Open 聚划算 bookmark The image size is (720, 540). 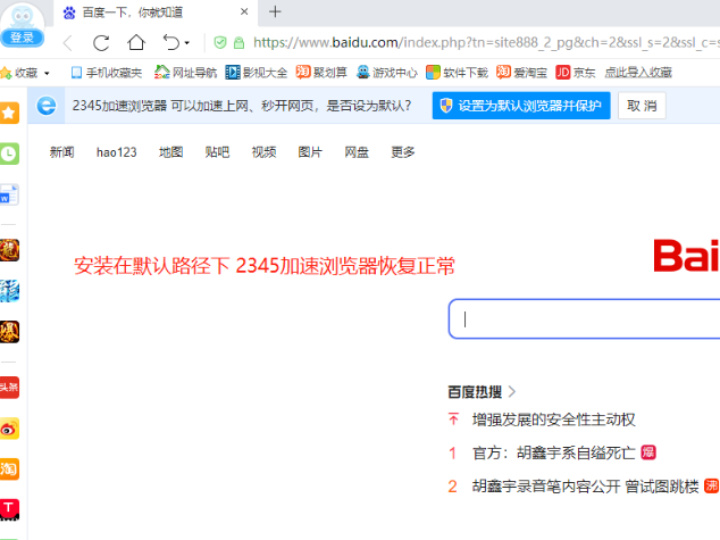321,73
